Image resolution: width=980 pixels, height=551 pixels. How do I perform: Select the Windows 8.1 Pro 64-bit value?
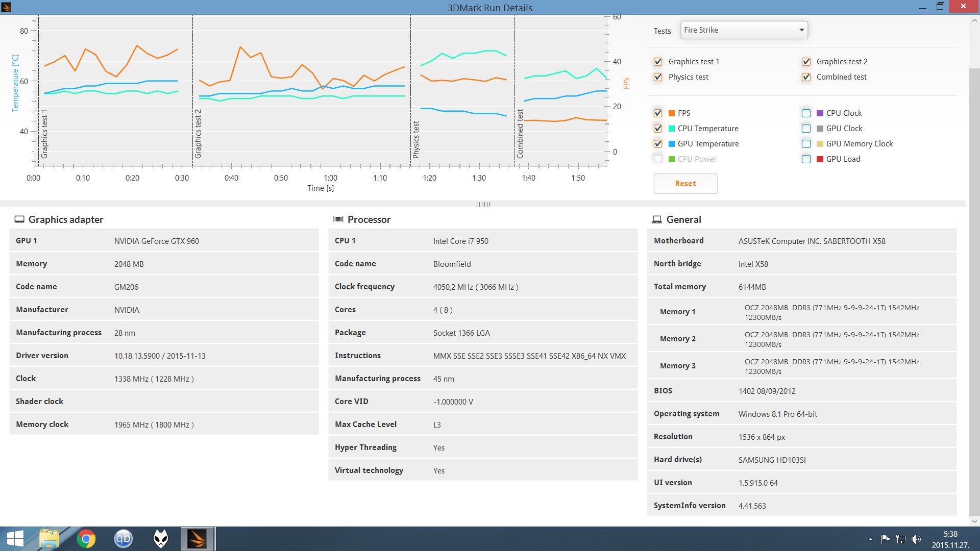778,414
